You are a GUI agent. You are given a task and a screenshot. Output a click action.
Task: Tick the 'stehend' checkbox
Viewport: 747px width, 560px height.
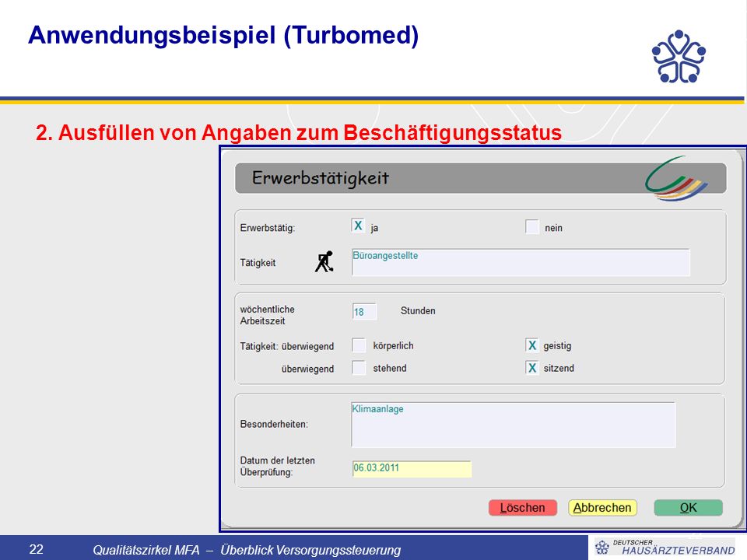click(x=359, y=368)
